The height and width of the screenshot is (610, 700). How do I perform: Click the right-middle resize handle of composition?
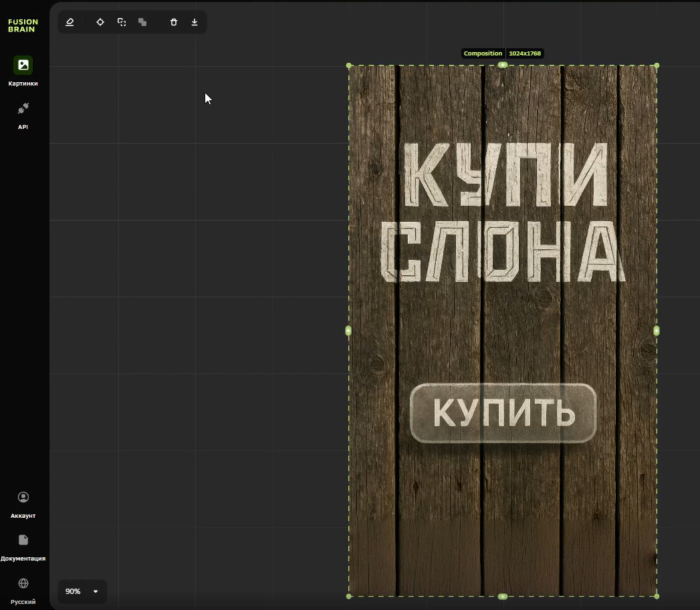tap(657, 331)
